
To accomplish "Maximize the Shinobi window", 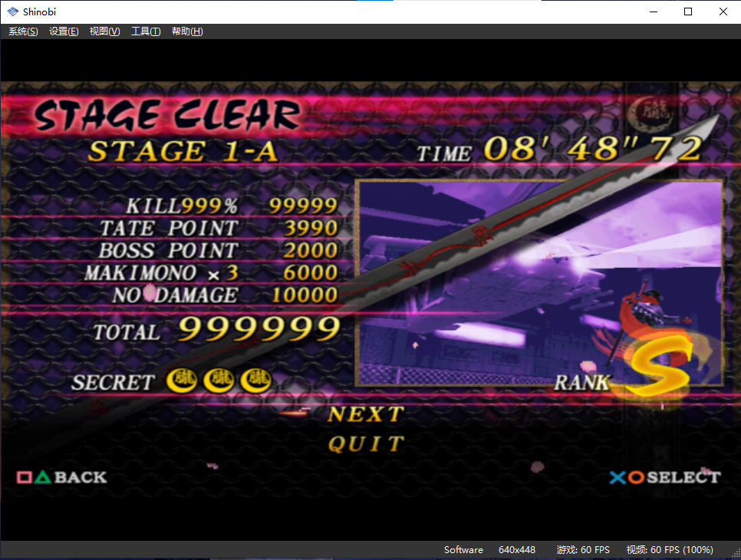I will coord(688,12).
